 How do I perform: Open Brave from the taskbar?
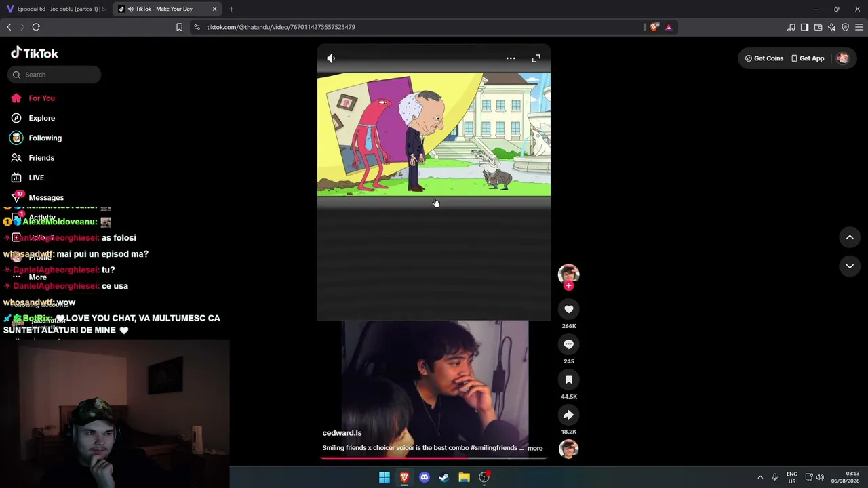pyautogui.click(x=404, y=477)
